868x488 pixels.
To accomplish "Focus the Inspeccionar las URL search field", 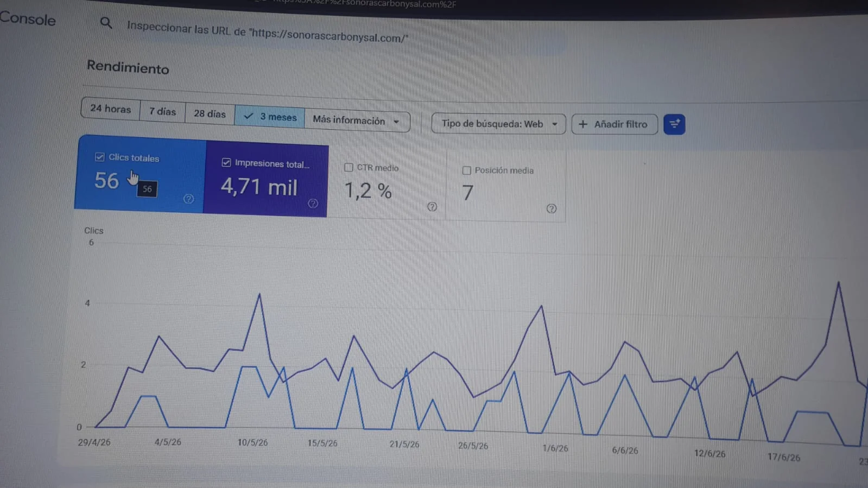I will (x=267, y=33).
